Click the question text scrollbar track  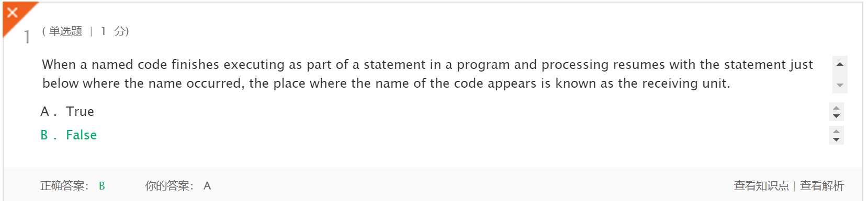[x=840, y=75]
